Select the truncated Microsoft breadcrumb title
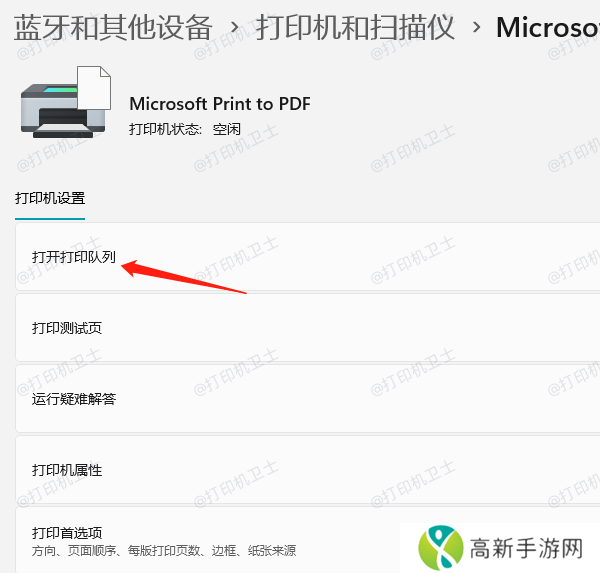The width and height of the screenshot is (600, 573). [x=548, y=27]
